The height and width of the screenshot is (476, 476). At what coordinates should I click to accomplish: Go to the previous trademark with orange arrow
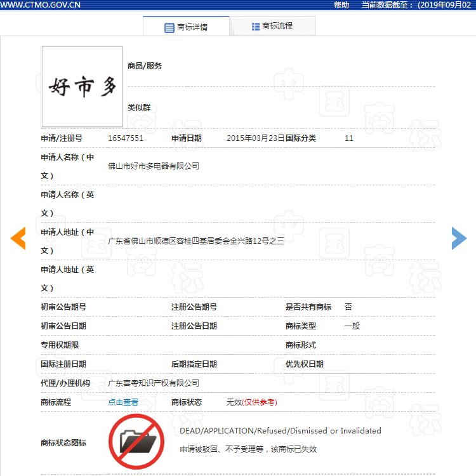click(x=18, y=238)
